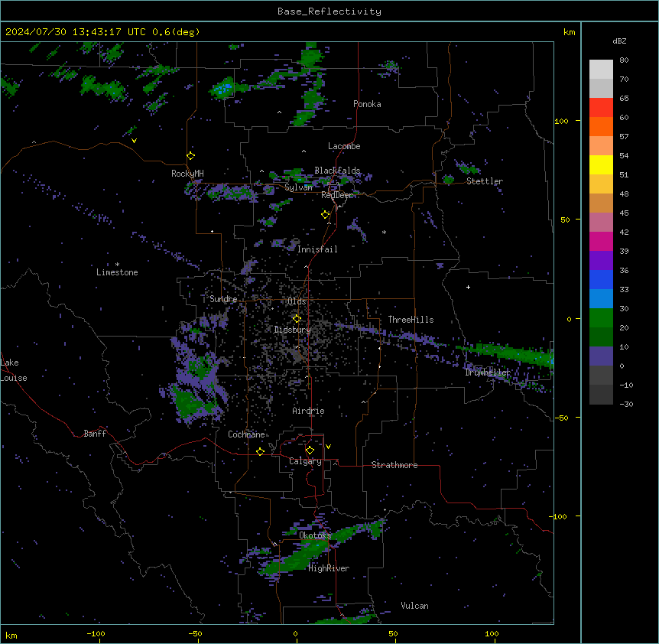
Task: Click the Lacombe city label
Action: coord(344,146)
